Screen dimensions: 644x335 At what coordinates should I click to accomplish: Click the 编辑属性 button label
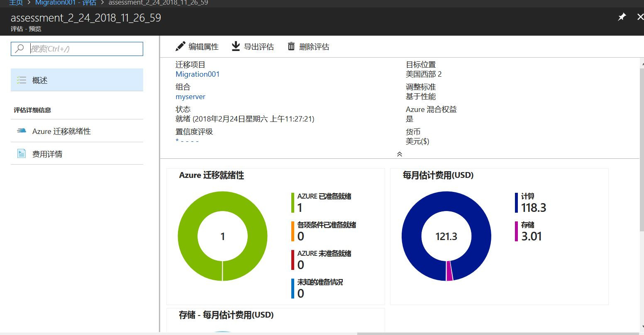pyautogui.click(x=203, y=47)
